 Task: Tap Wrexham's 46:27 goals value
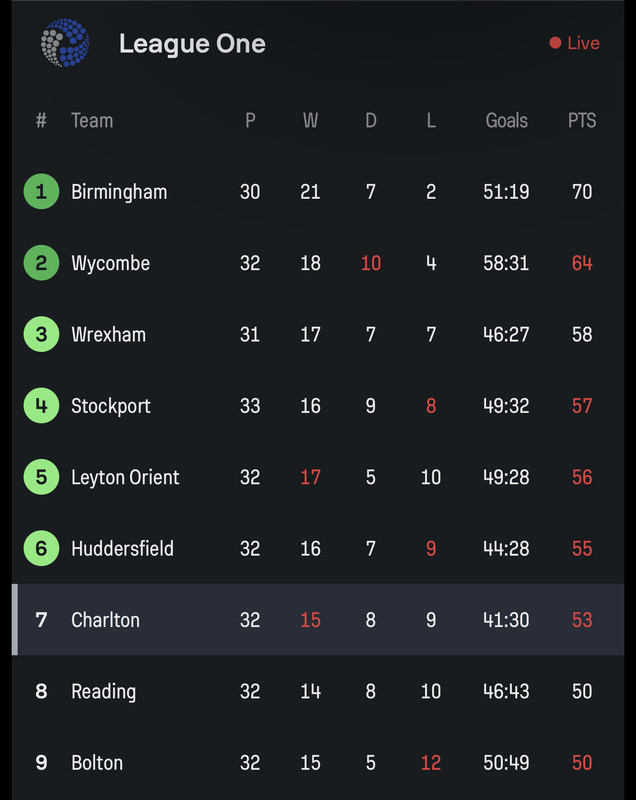pos(506,335)
